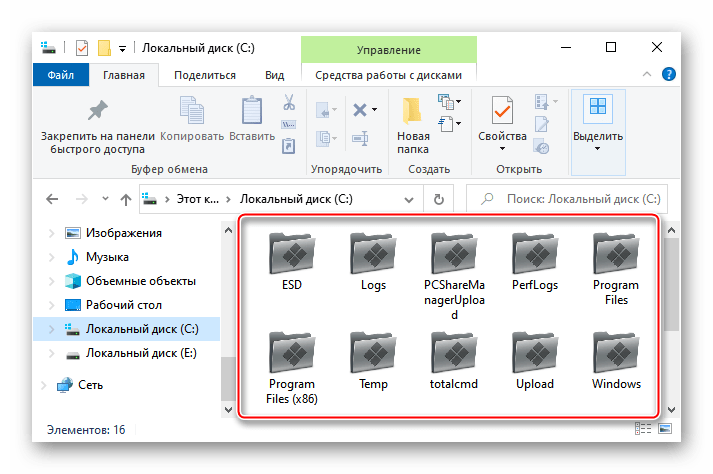Select the PerfLogs folder
This screenshot has height=474, width=713.
(535, 262)
